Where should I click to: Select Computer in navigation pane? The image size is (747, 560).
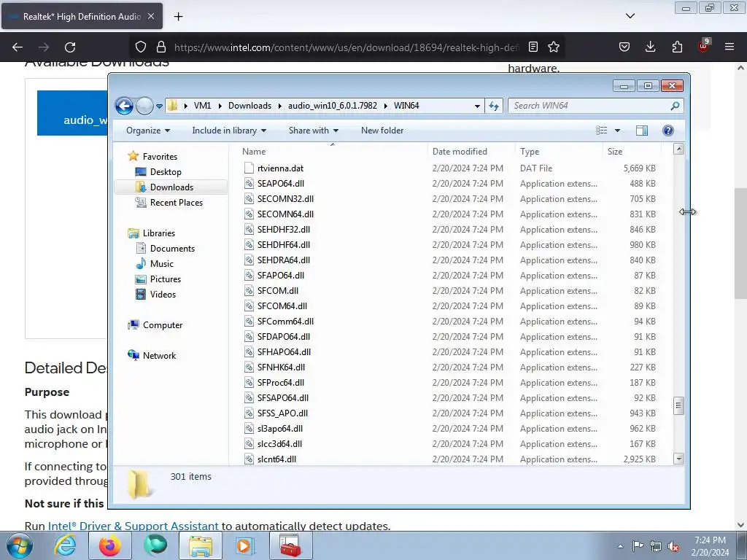163,325
